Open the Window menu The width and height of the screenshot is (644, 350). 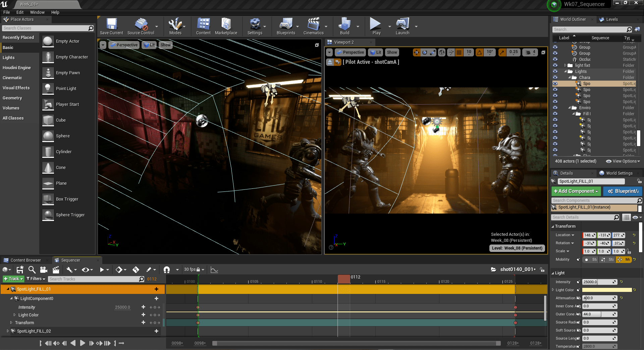click(x=37, y=12)
